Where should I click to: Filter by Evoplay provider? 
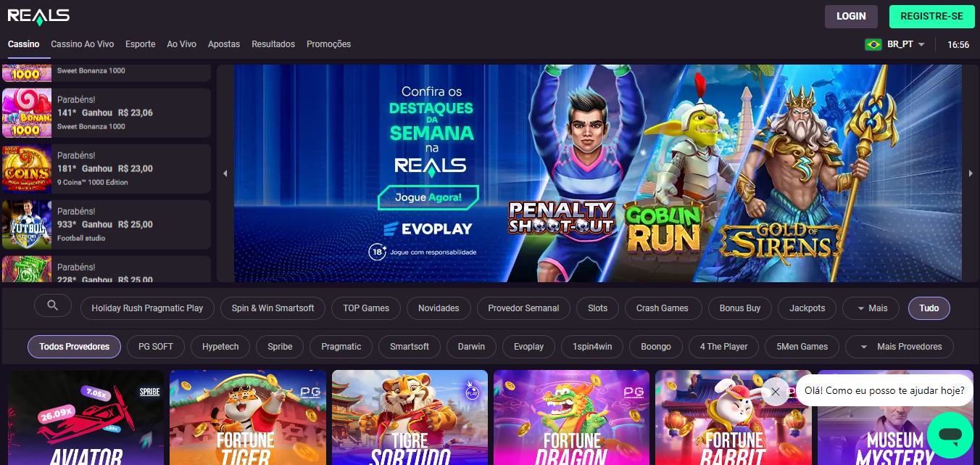pos(528,347)
